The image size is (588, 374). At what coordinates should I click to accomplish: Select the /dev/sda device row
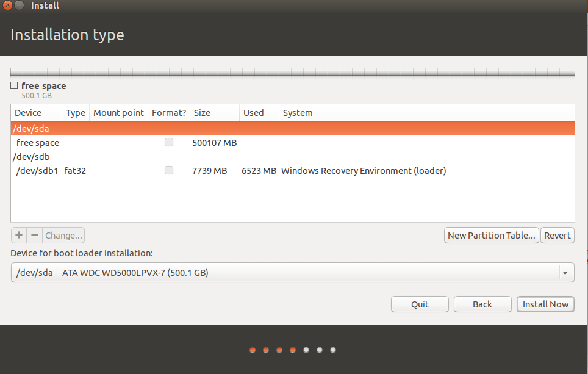click(x=292, y=129)
